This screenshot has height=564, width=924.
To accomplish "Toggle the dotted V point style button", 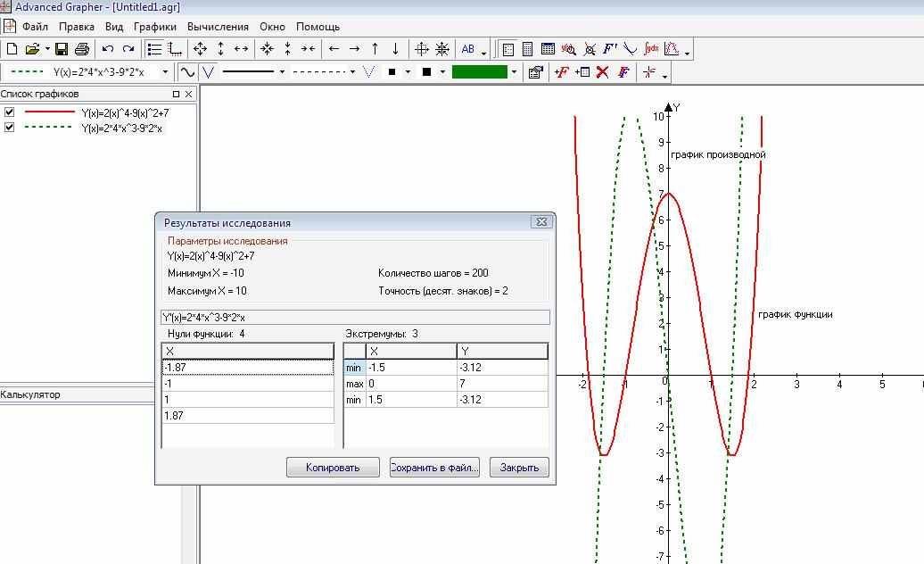I will pos(369,72).
